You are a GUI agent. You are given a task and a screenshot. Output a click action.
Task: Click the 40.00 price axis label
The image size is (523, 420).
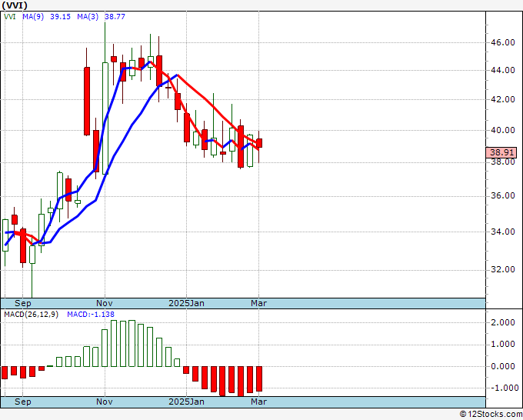pos(503,130)
